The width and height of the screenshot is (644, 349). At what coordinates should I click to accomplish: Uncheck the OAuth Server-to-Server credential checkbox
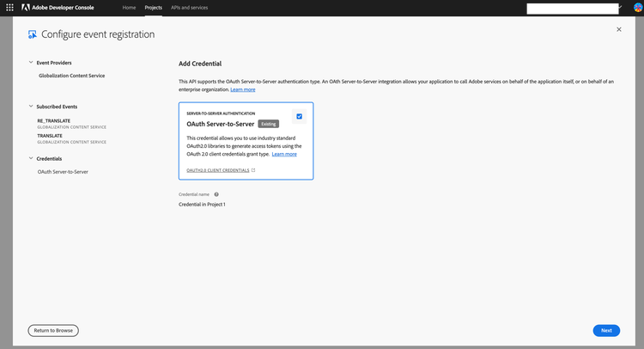(299, 116)
